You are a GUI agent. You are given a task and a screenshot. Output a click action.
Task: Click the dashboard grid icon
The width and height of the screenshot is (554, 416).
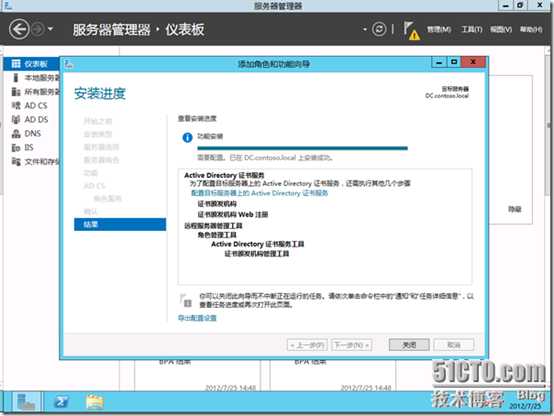click(x=16, y=64)
